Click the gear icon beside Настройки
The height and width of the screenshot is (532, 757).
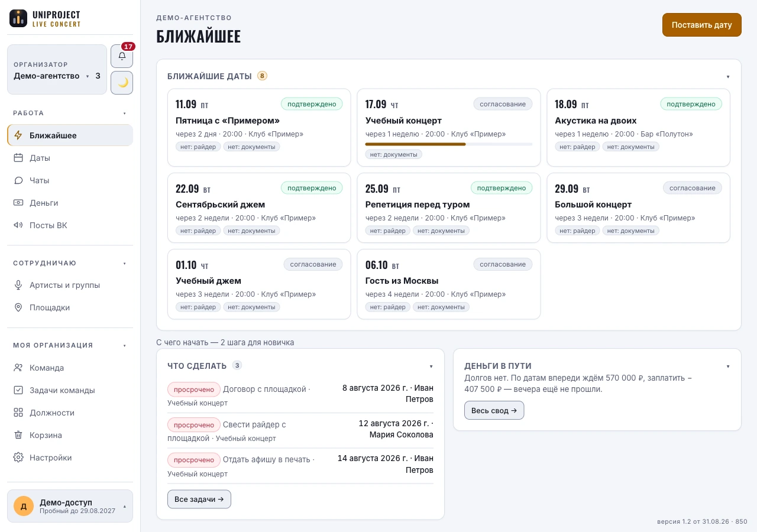pyautogui.click(x=18, y=458)
